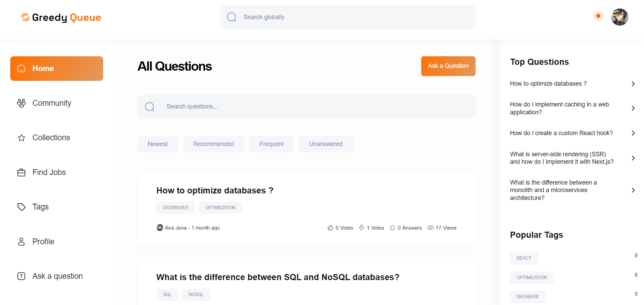
Task: Click the global search magnifier icon
Action: 232,17
